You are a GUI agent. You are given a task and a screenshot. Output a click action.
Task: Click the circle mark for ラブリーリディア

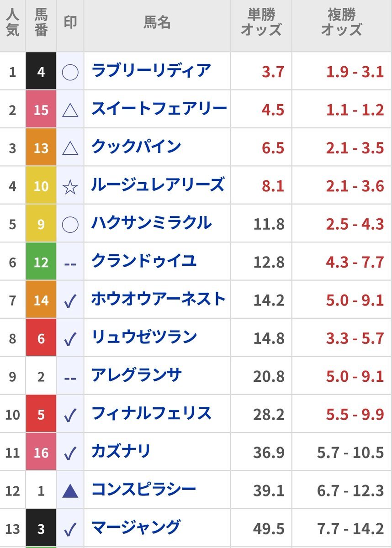[70, 72]
